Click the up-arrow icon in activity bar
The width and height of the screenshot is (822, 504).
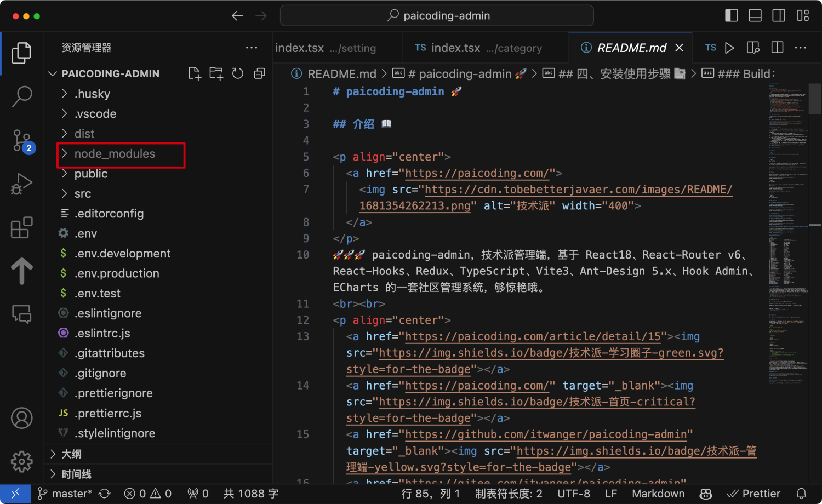coord(21,271)
